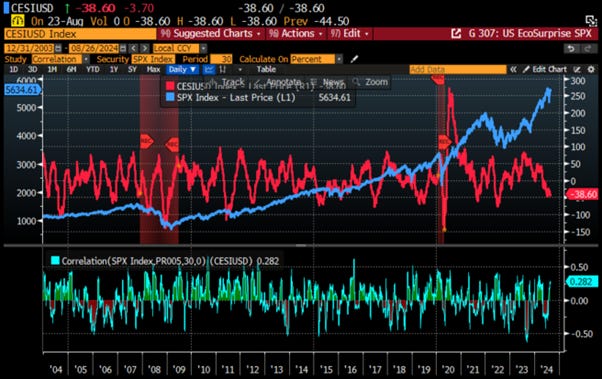The image size is (602, 379).
Task: Open the Calculate On Percent dropdown arrow
Action: (x=339, y=59)
